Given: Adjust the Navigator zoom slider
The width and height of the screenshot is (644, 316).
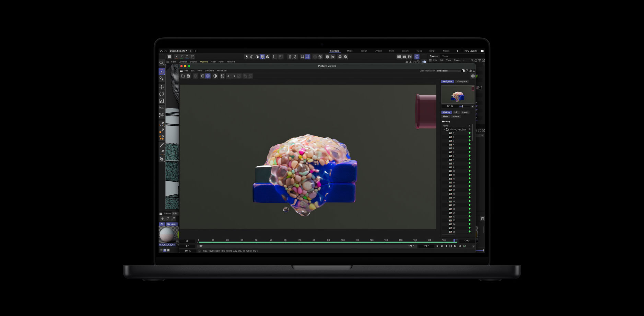Looking at the screenshot, I should tap(462, 106).
